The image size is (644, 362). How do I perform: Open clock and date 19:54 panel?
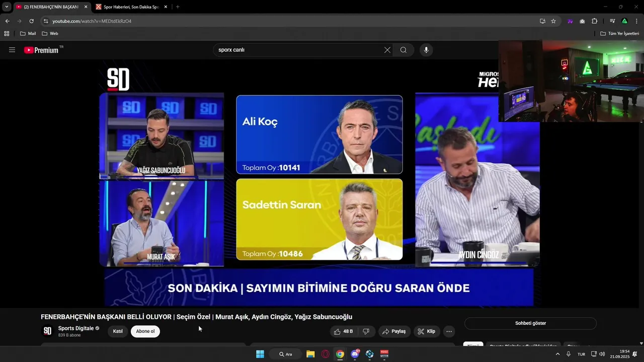coord(620,354)
